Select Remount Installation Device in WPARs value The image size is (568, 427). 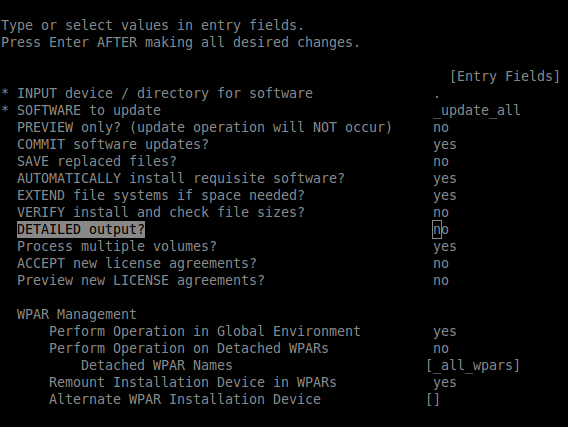coord(445,383)
